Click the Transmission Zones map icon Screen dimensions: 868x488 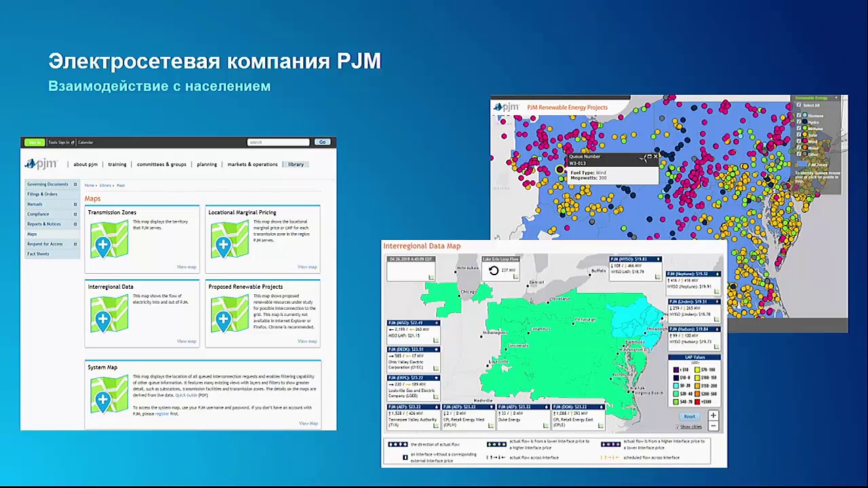tap(108, 239)
